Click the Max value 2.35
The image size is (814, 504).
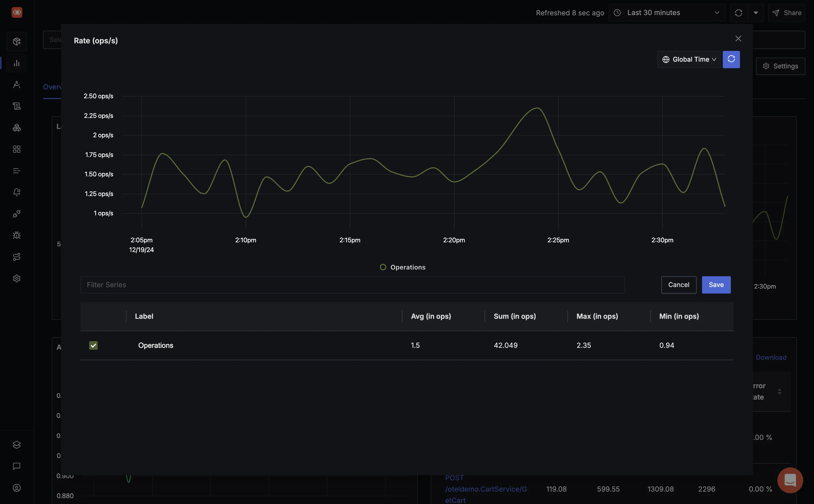(x=584, y=345)
